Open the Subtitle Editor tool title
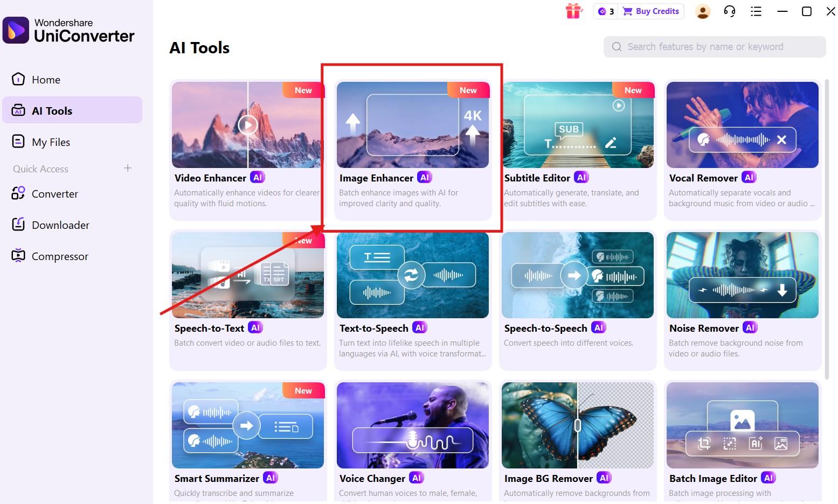The width and height of the screenshot is (838, 504). click(x=537, y=178)
